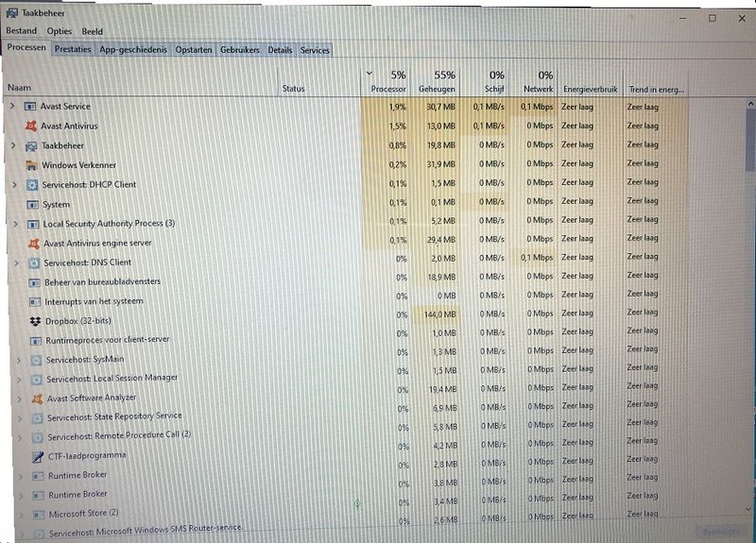The image size is (756, 543).
Task: Expand Servicehost: DHCP Client group
Action: click(x=14, y=184)
